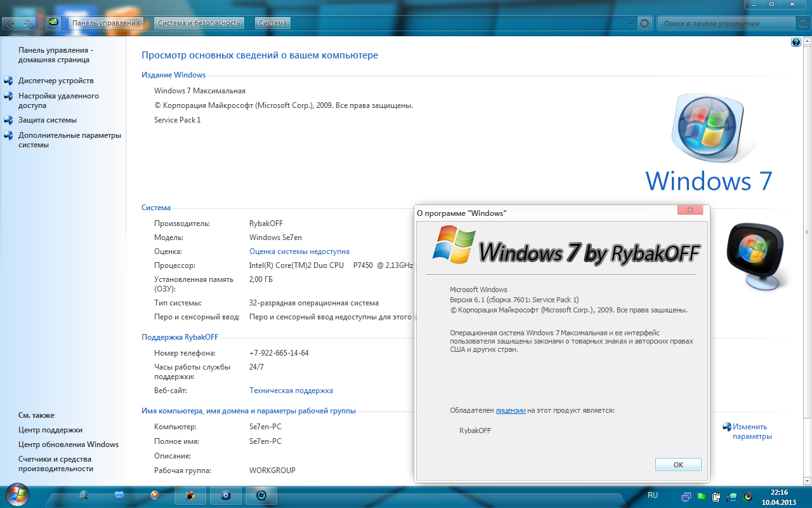Select 'Панель управления' breadcrumb
The image size is (812, 508).
[x=105, y=23]
